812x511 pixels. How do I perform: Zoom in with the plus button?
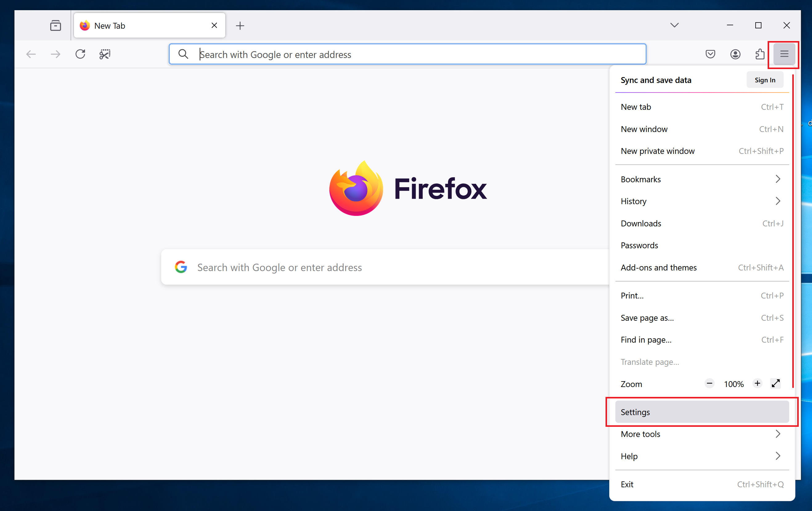pyautogui.click(x=757, y=383)
